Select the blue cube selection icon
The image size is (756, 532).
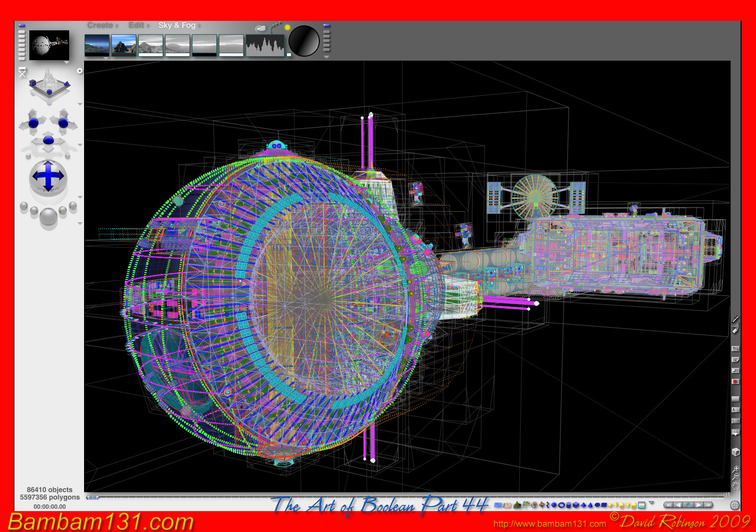coord(576,505)
